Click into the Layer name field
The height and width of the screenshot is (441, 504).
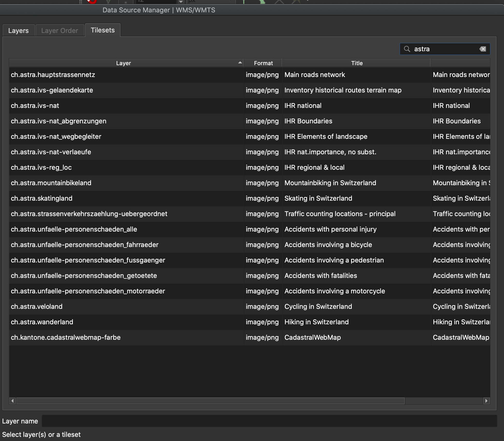point(269,421)
